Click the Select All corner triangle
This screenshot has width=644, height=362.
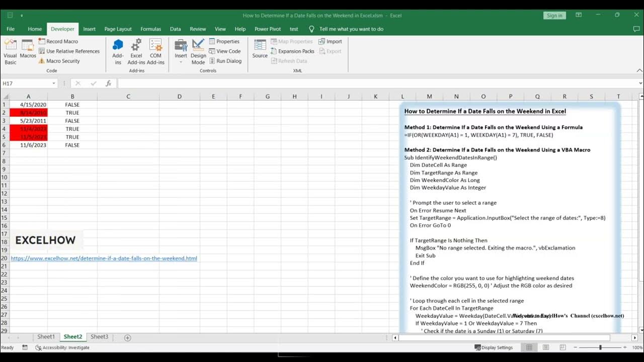(x=5, y=97)
